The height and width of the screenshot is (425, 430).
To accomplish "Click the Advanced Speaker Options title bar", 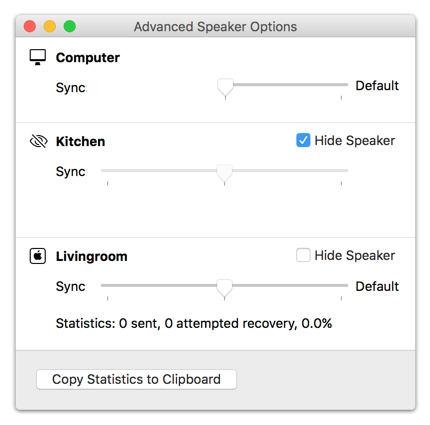I will (215, 26).
